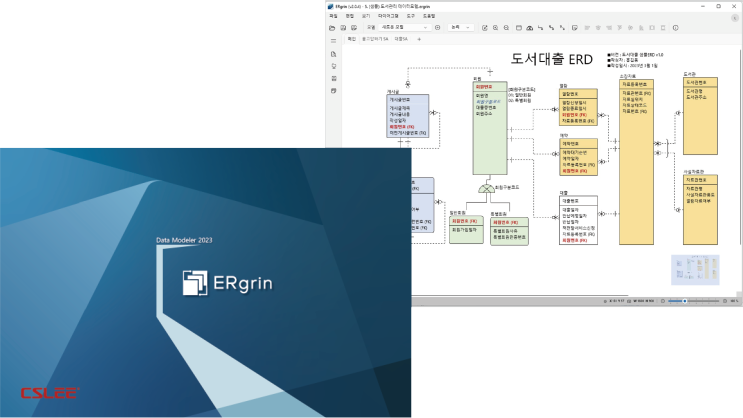Select the third relationship line tool
The height and width of the screenshot is (418, 743).
(x=562, y=28)
